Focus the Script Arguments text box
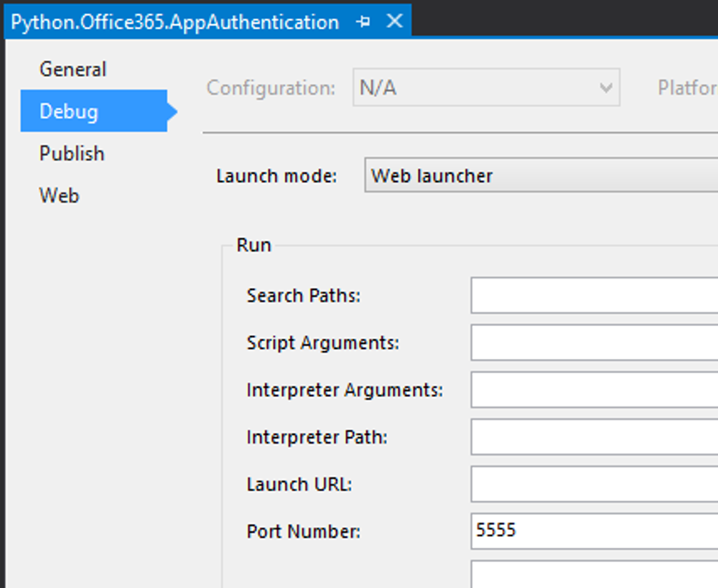Viewport: 718px width, 588px height. (593, 343)
